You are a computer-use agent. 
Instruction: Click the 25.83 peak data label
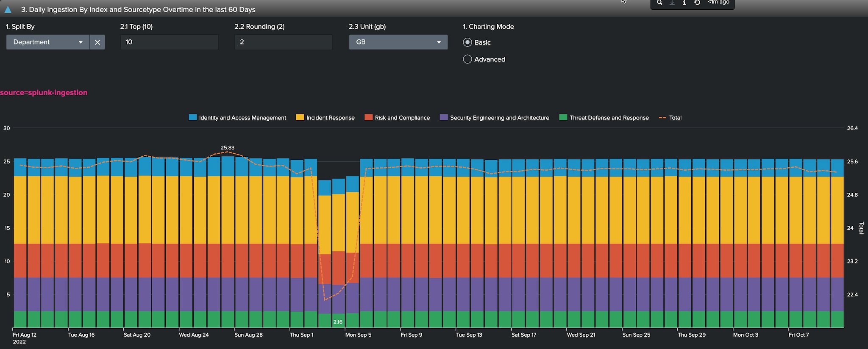point(228,148)
